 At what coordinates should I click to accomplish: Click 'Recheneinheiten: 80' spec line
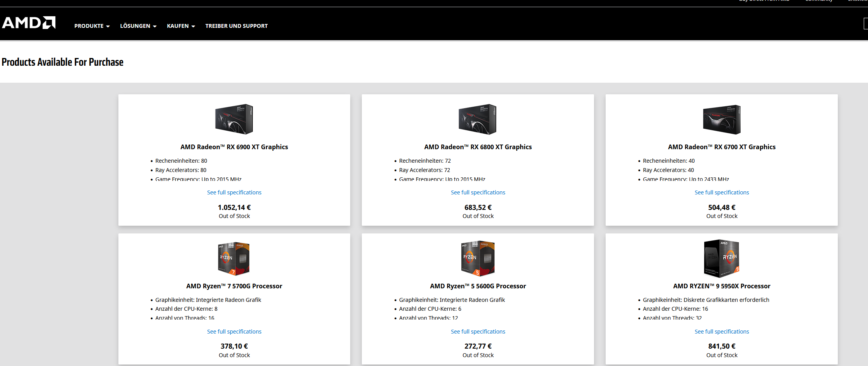[181, 161]
